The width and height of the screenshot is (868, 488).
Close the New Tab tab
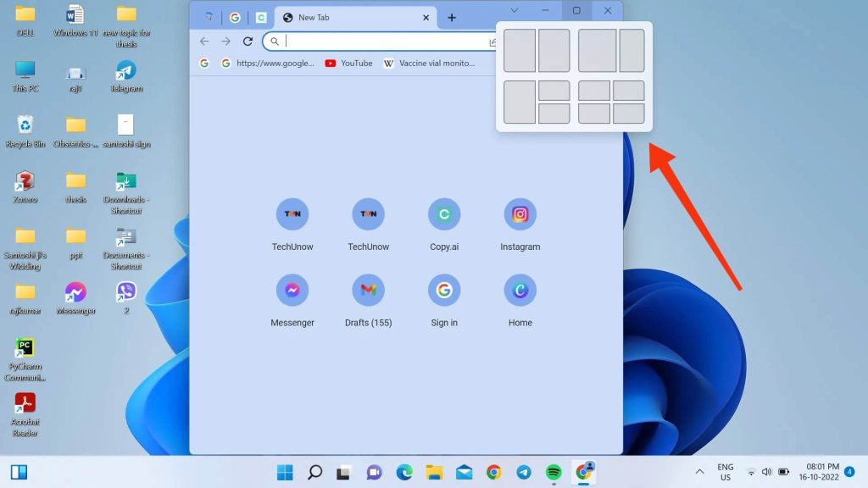[426, 18]
